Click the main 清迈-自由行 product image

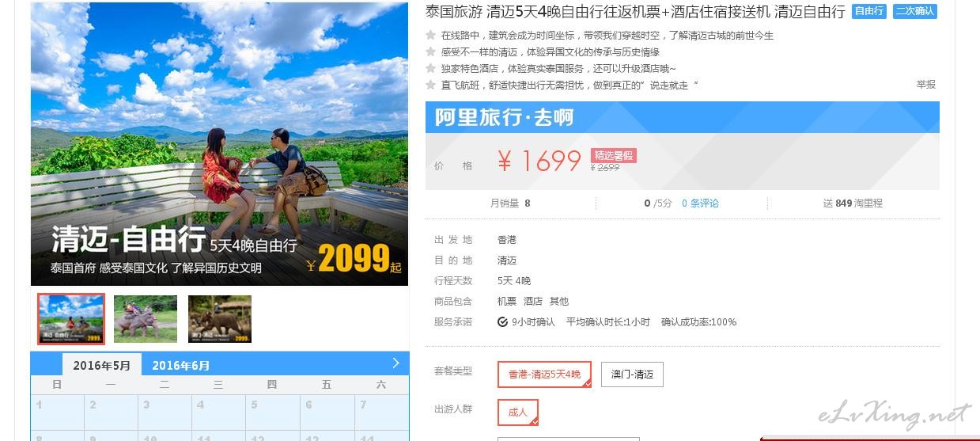click(220, 143)
